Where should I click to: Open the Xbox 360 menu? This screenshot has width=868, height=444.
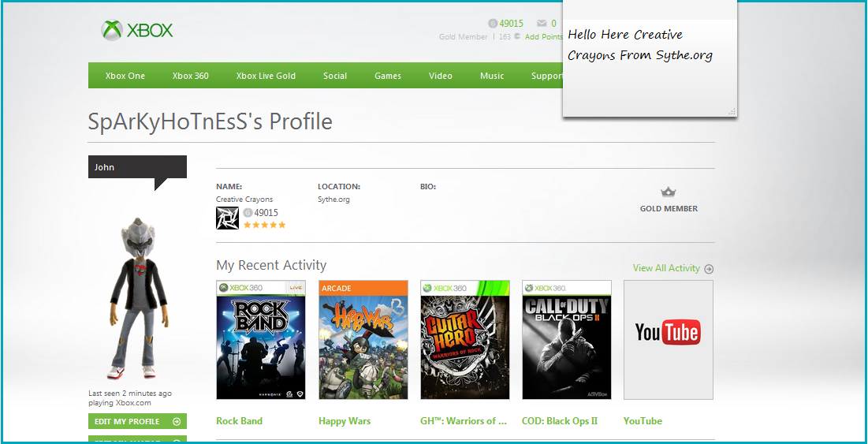pos(191,76)
